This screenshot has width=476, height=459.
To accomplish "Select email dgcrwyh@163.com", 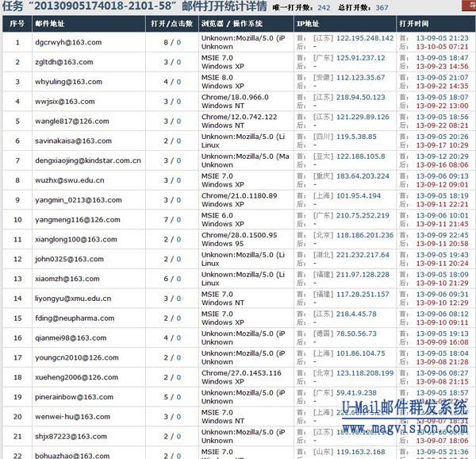I will click(68, 42).
